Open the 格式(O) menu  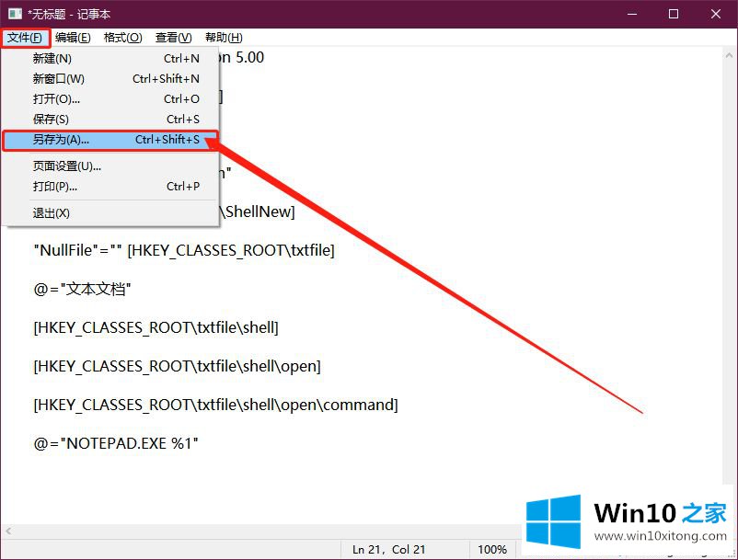pyautogui.click(x=122, y=38)
